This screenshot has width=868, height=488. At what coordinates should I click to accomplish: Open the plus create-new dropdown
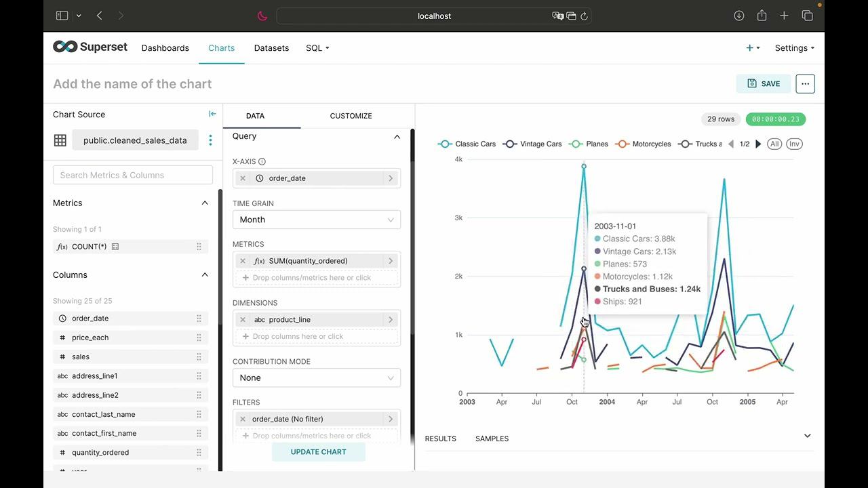(753, 48)
